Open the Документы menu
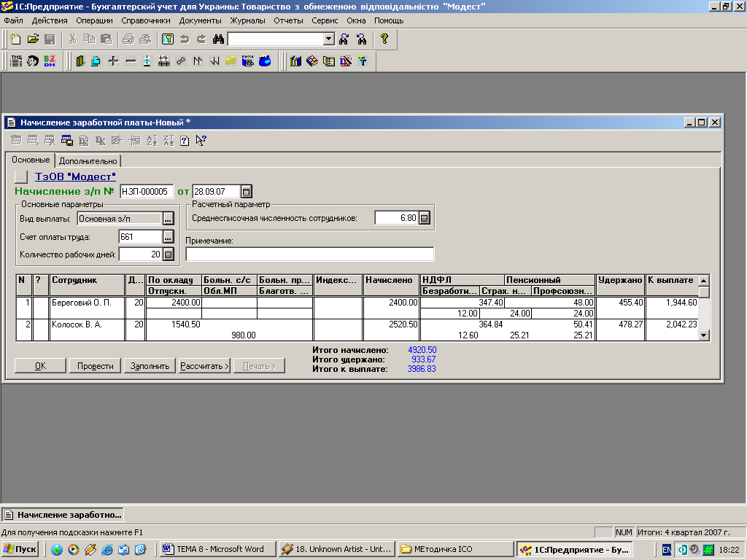Screen dimensions: 747x560 tap(200, 20)
